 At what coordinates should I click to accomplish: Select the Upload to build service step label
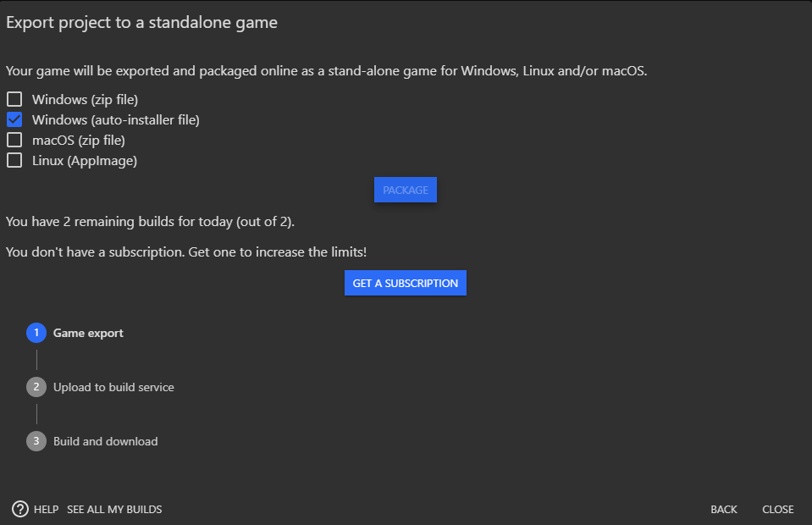click(x=113, y=387)
